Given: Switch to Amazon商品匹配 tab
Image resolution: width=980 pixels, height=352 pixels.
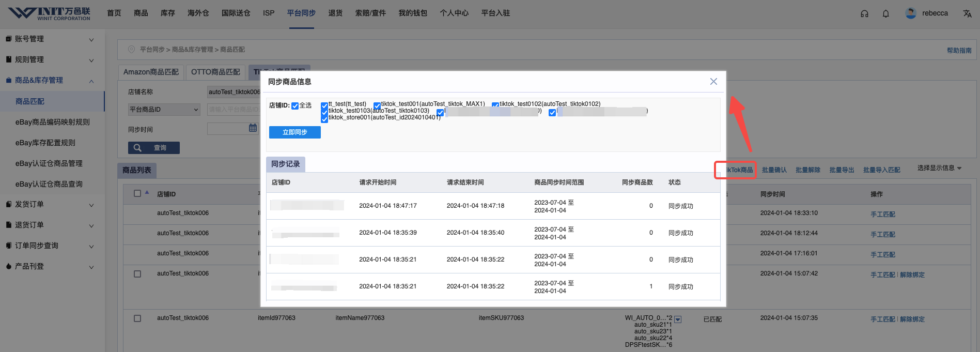Looking at the screenshot, I should (151, 72).
